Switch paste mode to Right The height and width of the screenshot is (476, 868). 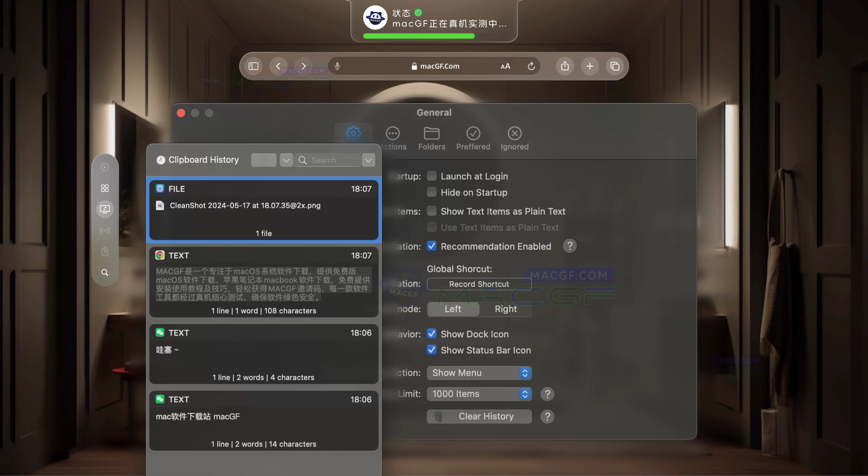506,309
